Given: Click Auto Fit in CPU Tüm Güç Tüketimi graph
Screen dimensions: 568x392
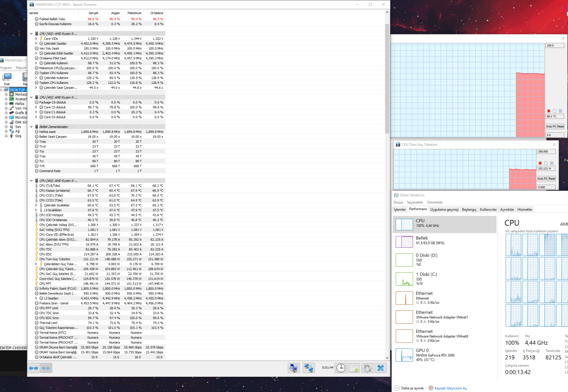Looking at the screenshot, I should [542, 179].
